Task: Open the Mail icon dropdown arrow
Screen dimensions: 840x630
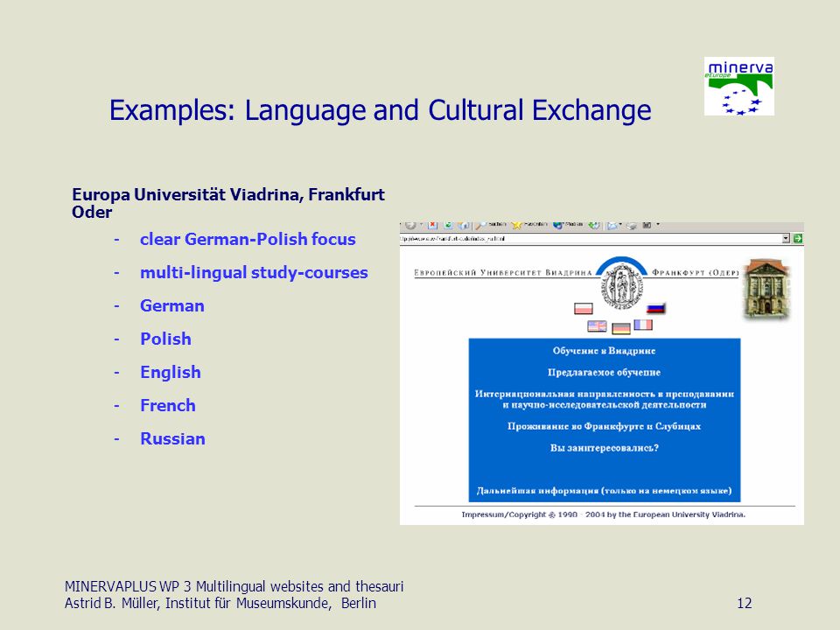Action: coord(621,224)
